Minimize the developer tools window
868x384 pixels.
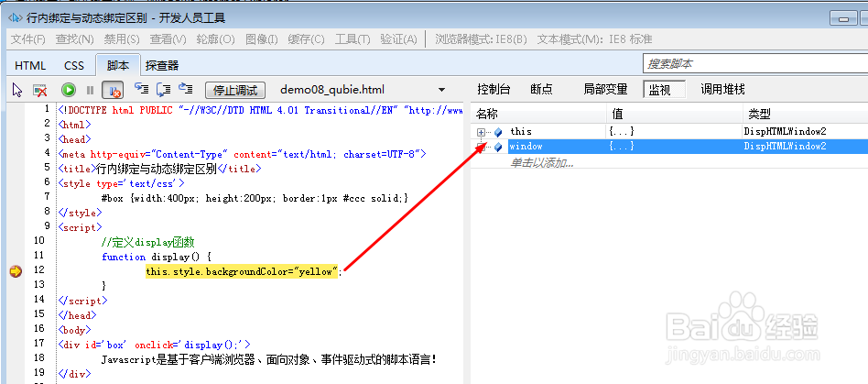pos(843,19)
